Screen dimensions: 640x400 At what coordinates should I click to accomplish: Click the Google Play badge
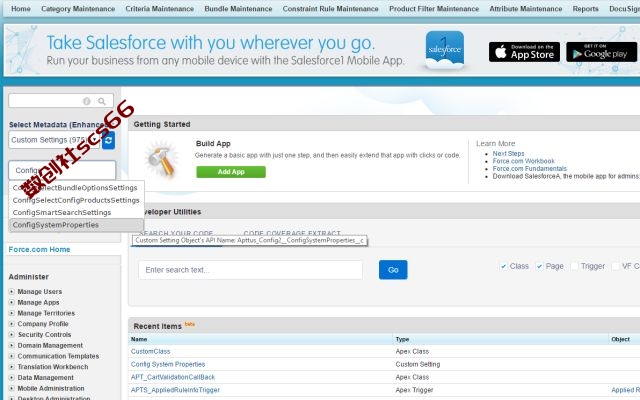(x=601, y=52)
